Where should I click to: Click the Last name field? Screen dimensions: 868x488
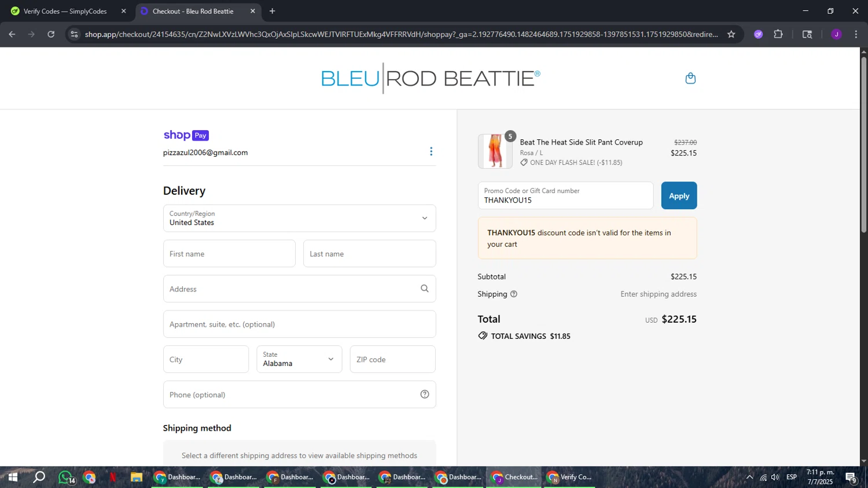369,254
